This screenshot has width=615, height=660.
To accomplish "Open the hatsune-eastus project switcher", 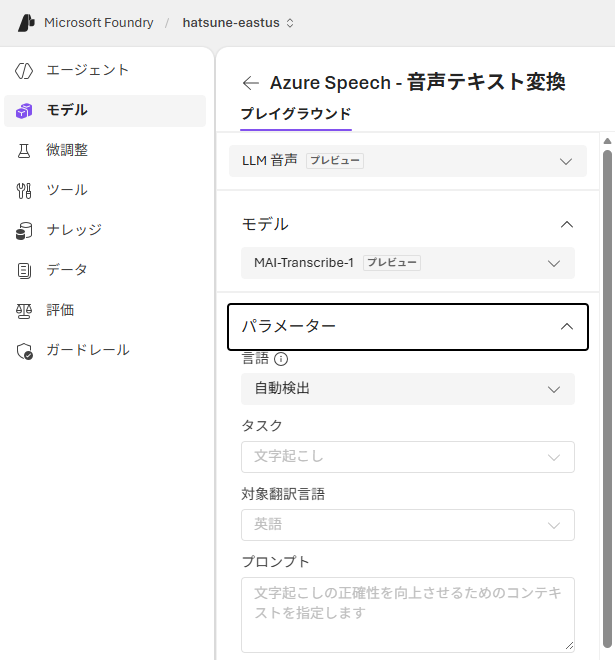I will 238,23.
